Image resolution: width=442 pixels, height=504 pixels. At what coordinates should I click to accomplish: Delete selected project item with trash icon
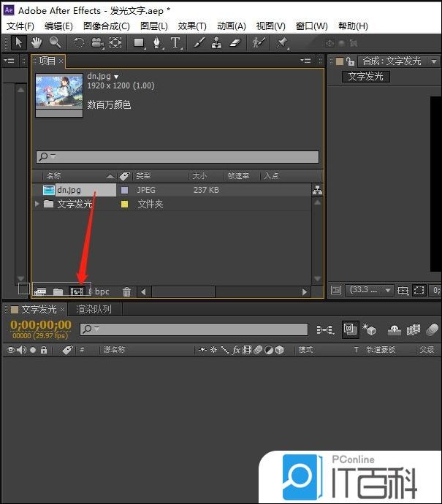point(126,291)
